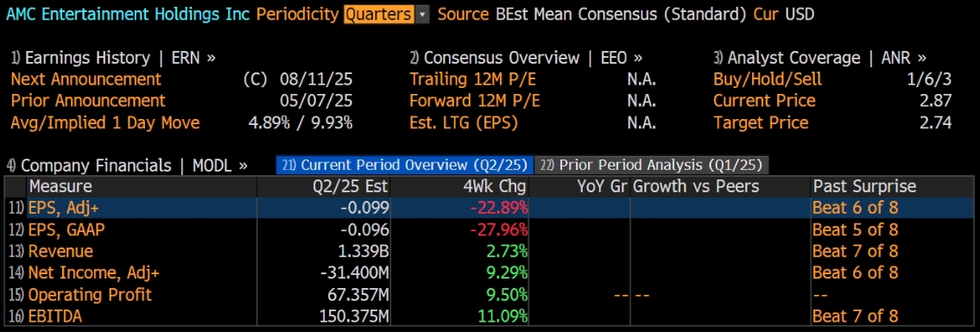Open Consensus Overview EEO link
Screen dimensions: 980x332
click(x=526, y=58)
